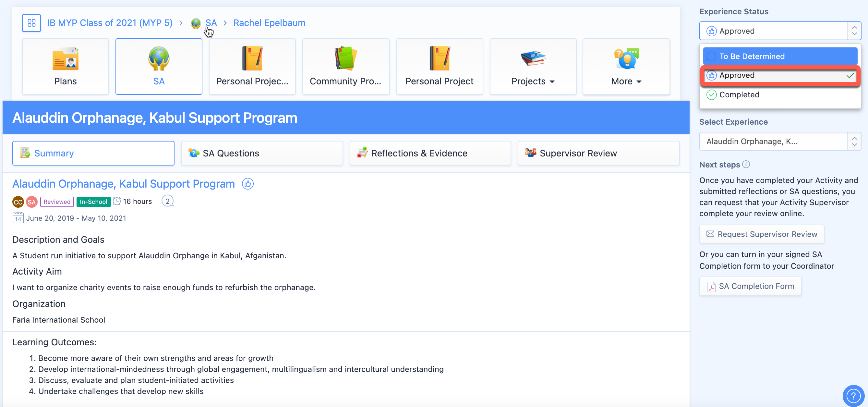This screenshot has height=407, width=868.
Task: Download the SA Completion Form
Action: point(750,286)
